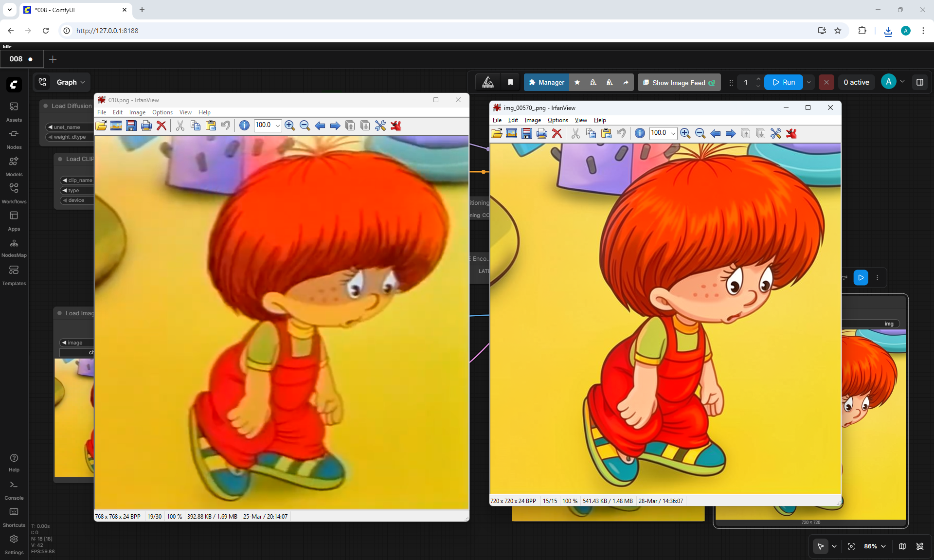Open the Nodes sidebar panel
Screen dimensions: 934x560
point(14,139)
